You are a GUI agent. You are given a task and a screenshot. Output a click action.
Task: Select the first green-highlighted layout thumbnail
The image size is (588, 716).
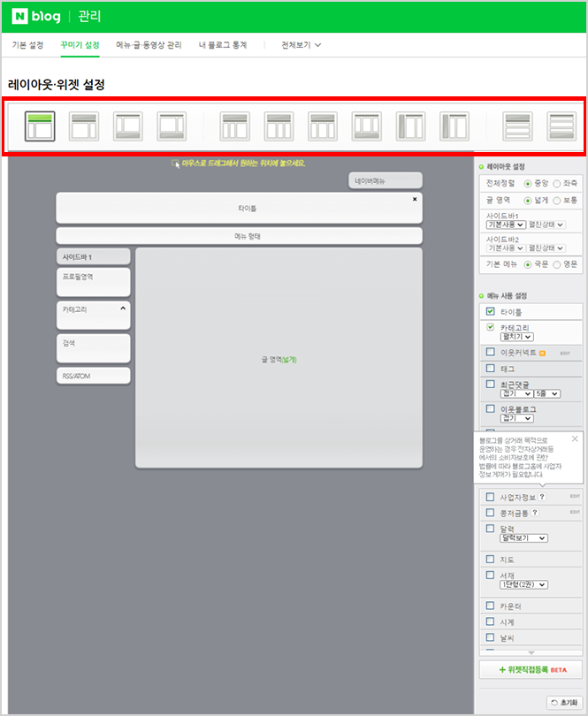40,126
